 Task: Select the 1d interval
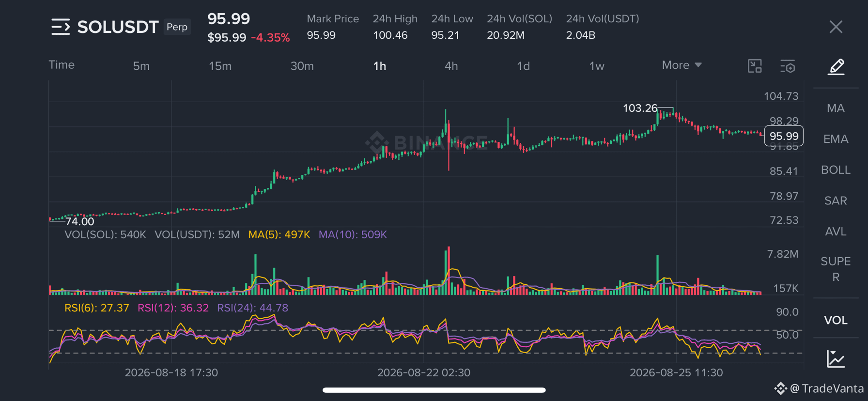pyautogui.click(x=523, y=66)
